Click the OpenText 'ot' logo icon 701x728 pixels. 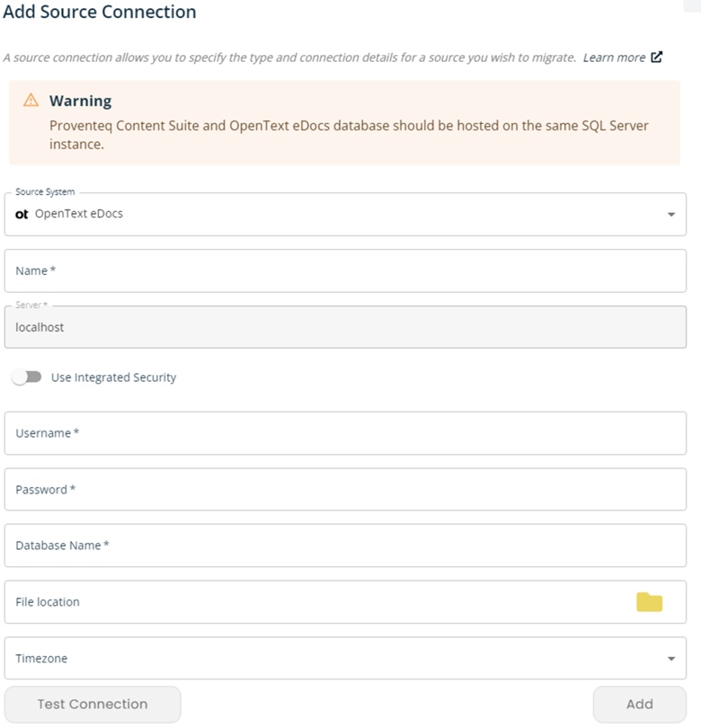[x=22, y=214]
